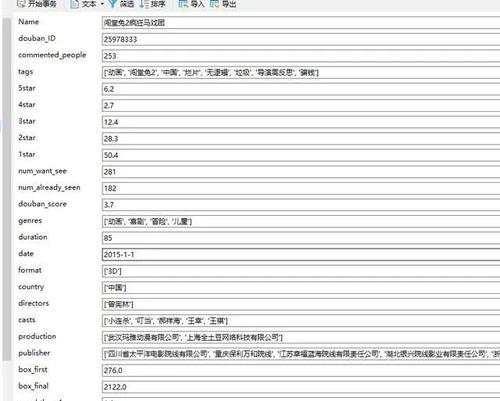
Task: Click the directors field
Action: tap(301, 304)
